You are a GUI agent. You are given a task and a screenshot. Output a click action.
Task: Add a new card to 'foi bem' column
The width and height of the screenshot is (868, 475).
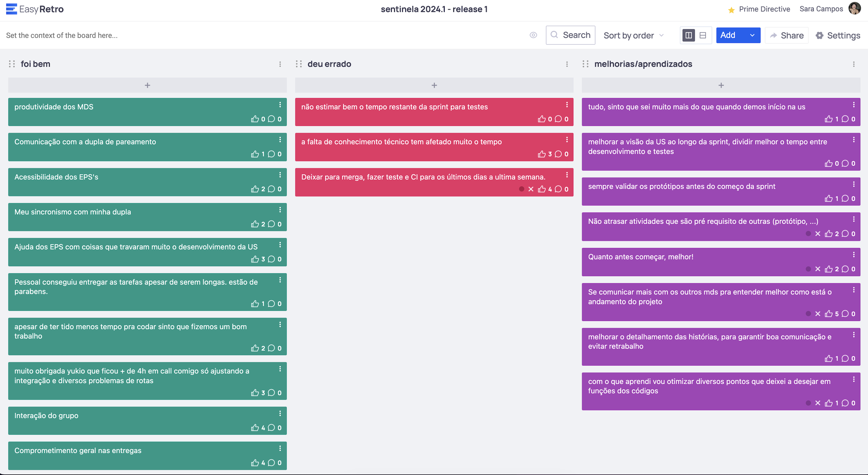click(x=147, y=85)
